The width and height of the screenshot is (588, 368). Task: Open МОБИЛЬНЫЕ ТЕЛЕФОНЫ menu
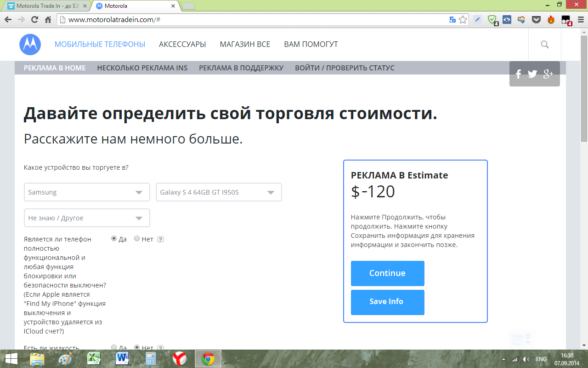coord(100,45)
